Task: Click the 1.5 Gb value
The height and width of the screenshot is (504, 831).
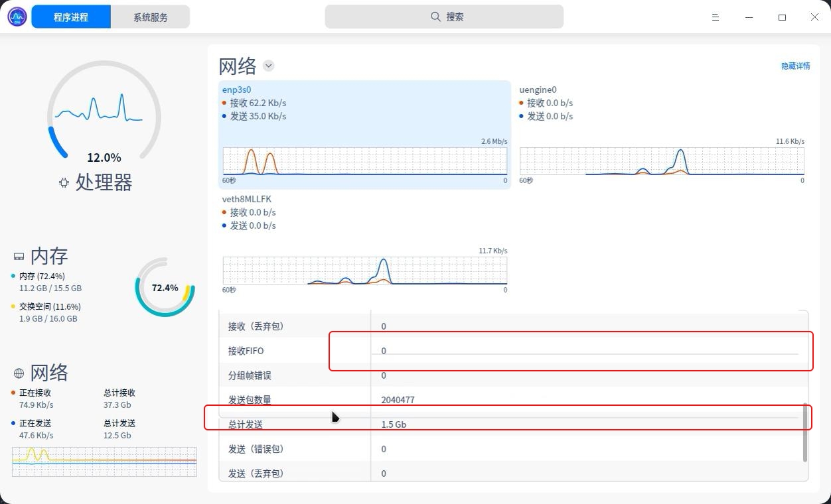Action: (394, 424)
